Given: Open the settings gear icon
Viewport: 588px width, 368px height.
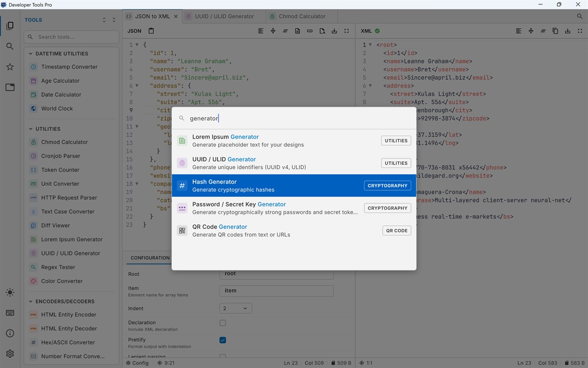Looking at the screenshot, I should pyautogui.click(x=10, y=354).
